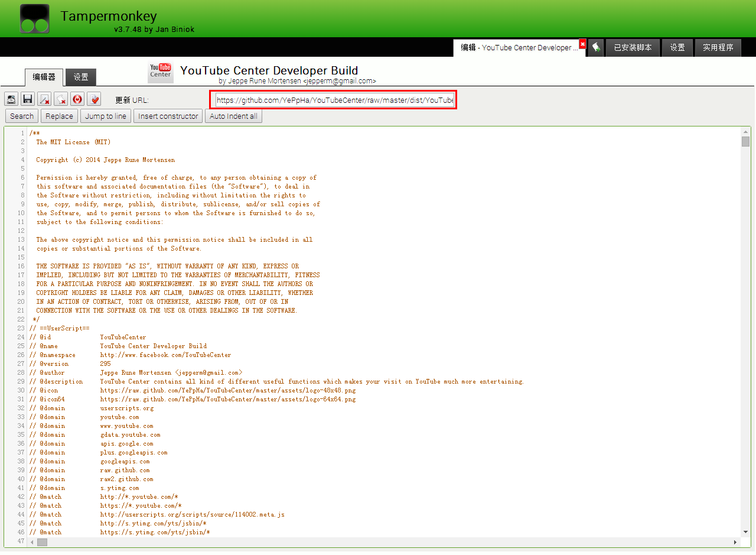Click the 'The above copyright notice' line
Screen dimensions: 756x555
click(174, 239)
